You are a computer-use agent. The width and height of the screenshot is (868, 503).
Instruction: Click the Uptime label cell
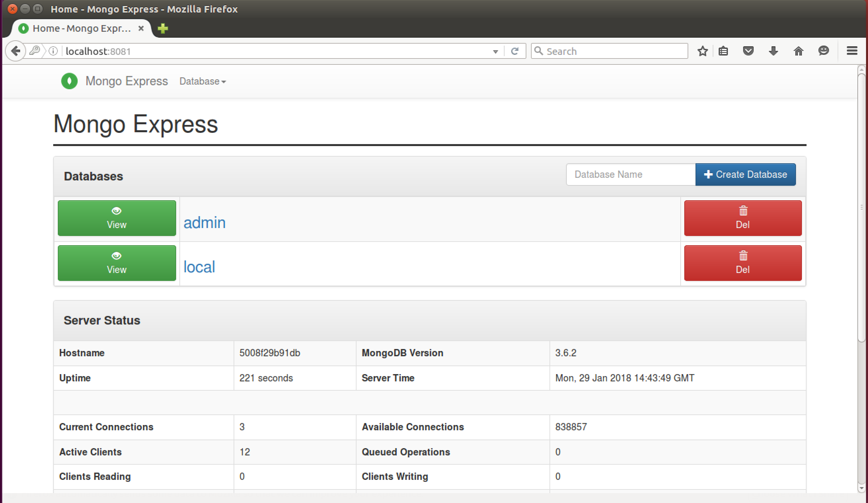click(x=144, y=378)
